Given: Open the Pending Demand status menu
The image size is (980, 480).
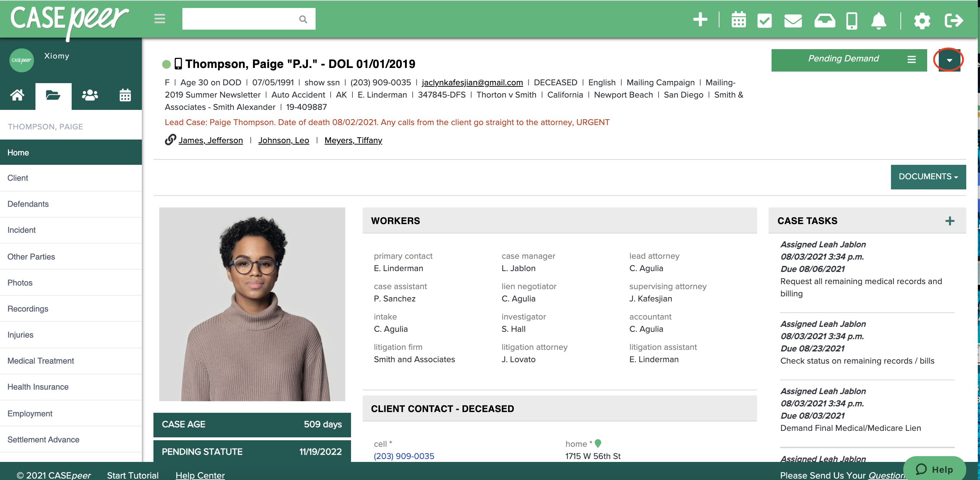Looking at the screenshot, I should (912, 59).
